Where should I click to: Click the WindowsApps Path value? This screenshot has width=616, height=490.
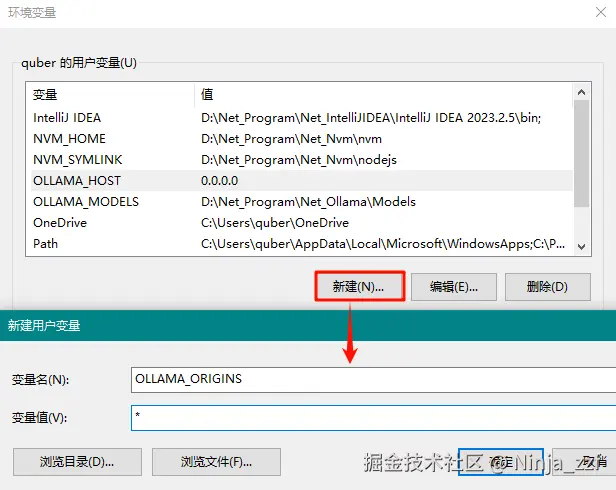(383, 244)
